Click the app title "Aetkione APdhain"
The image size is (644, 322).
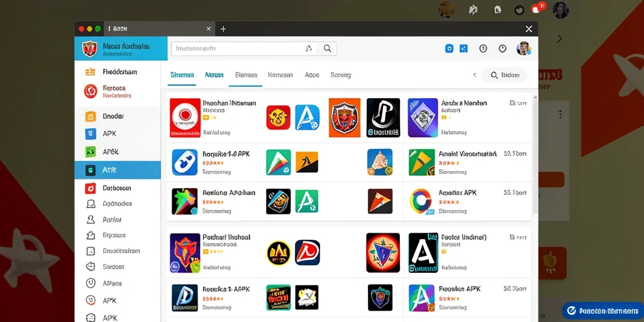(229, 192)
